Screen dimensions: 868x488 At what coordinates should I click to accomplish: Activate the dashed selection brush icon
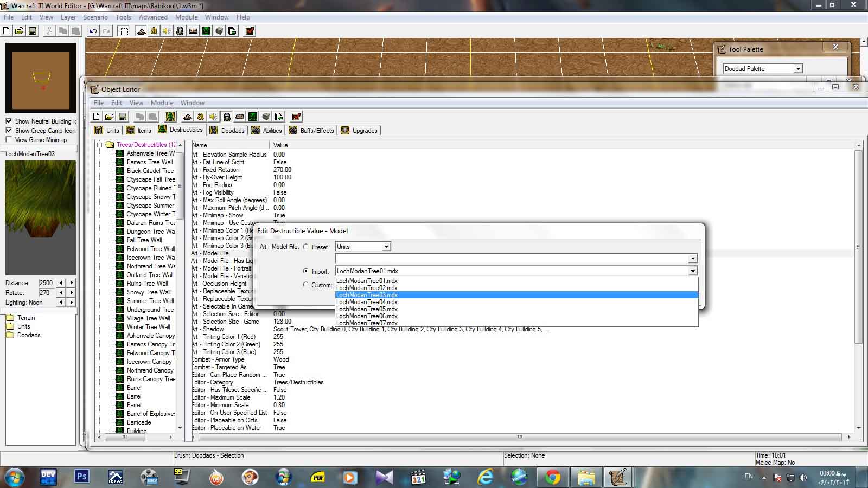tap(124, 31)
